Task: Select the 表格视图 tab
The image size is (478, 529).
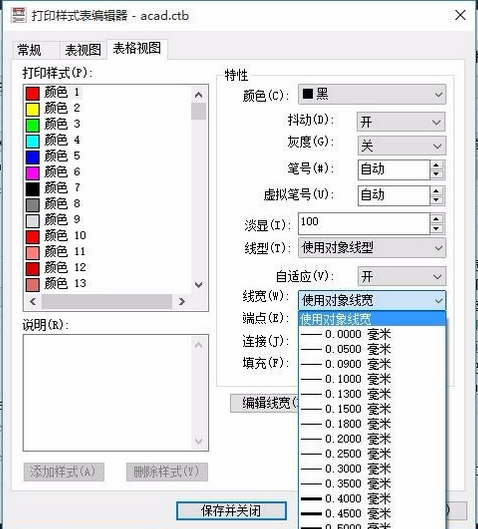Action: 137,49
